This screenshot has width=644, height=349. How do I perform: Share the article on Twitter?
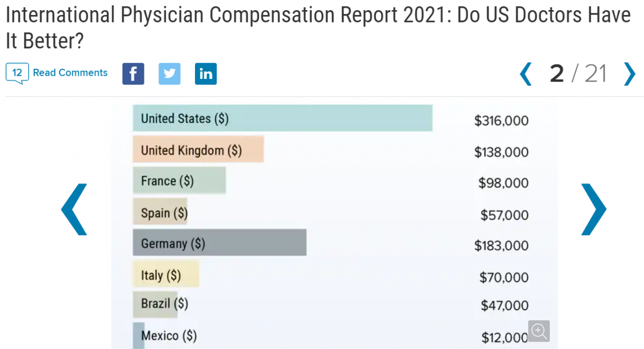coord(169,74)
